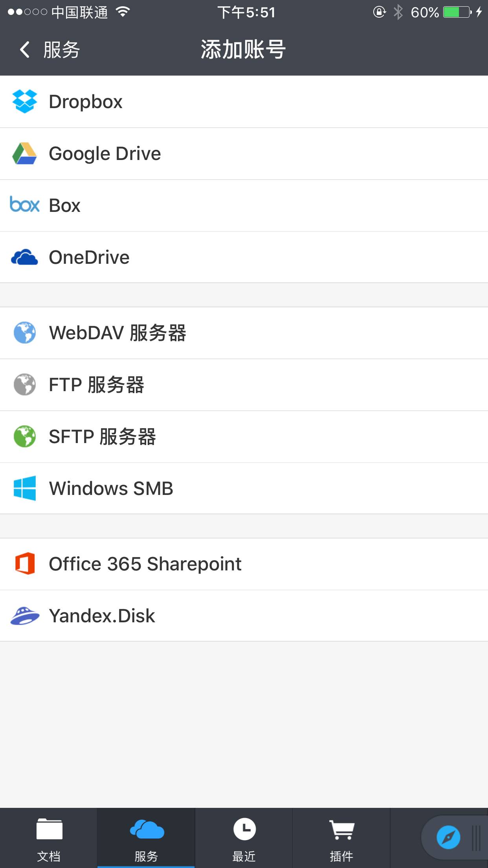Viewport: 488px width, 868px height.
Task: Tap the back chevron arrow
Action: click(x=25, y=50)
